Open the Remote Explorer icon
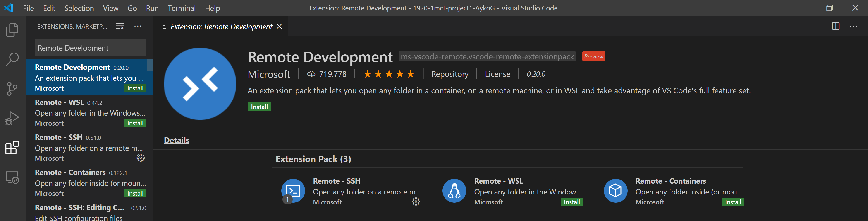The width and height of the screenshot is (868, 221). tap(12, 177)
